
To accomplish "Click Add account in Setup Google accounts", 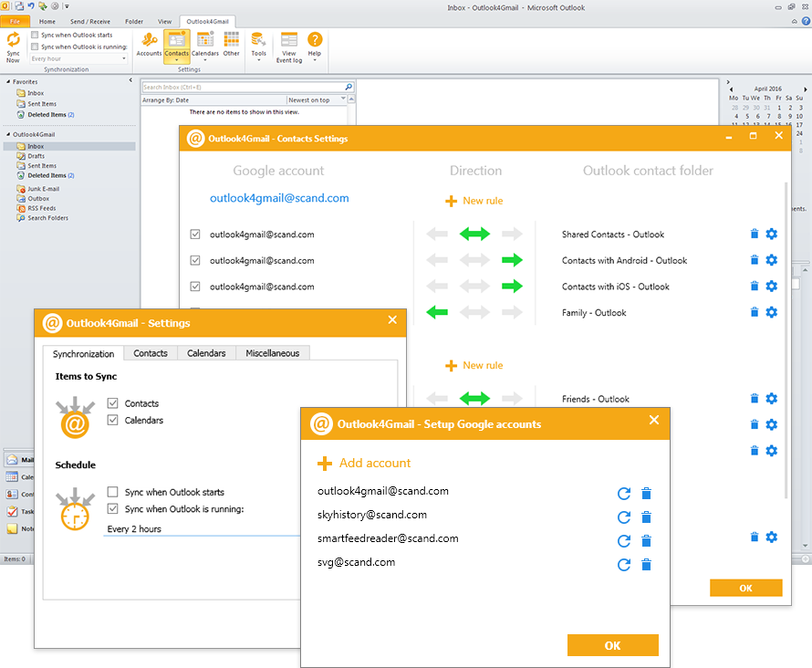I will (365, 464).
